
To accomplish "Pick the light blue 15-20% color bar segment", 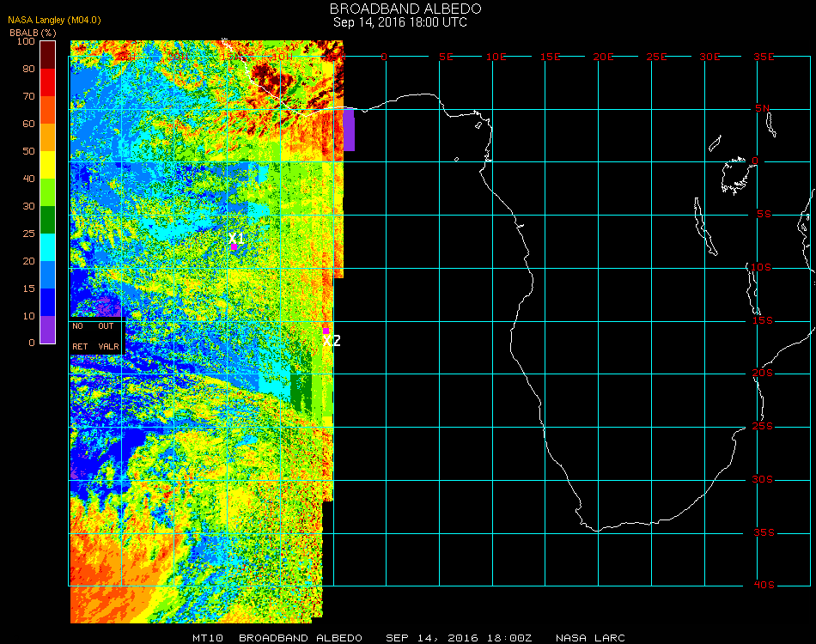I will coord(48,275).
